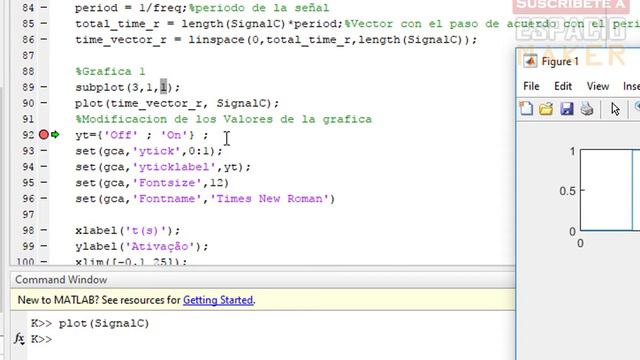Image resolution: width=640 pixels, height=360 pixels.
Task: Click the linspace call on line 86
Action: point(332,40)
